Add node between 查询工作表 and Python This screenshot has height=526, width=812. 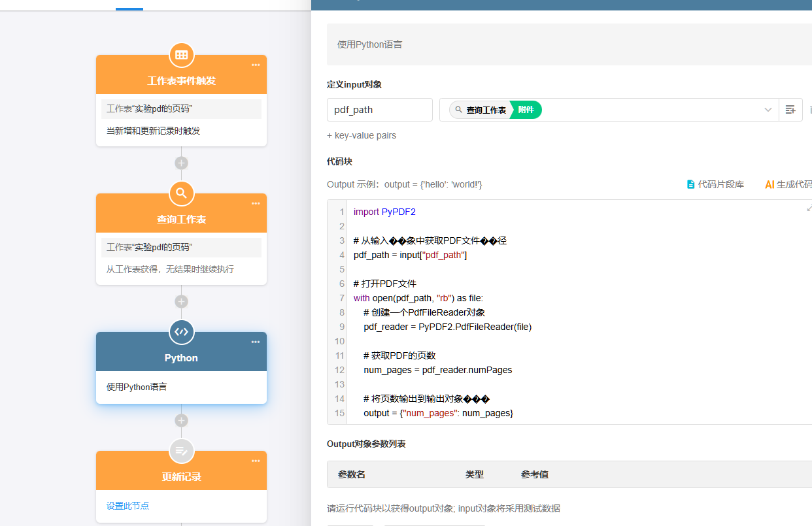(182, 301)
